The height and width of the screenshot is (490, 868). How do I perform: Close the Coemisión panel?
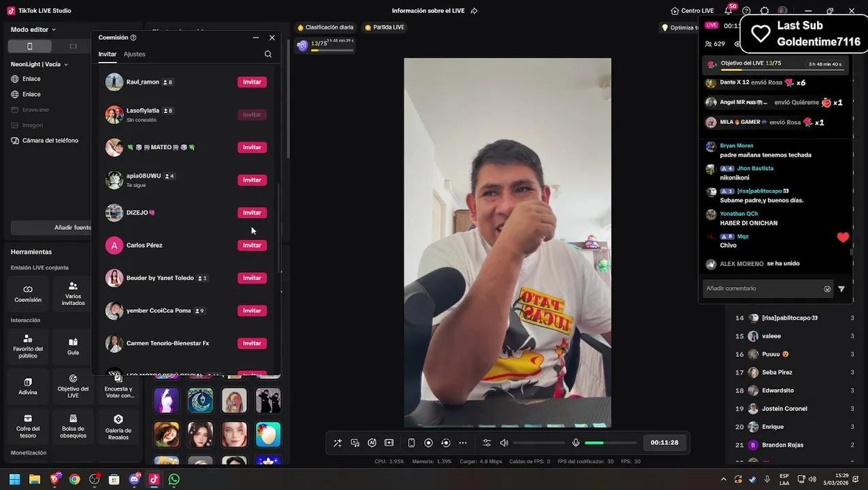(x=272, y=38)
